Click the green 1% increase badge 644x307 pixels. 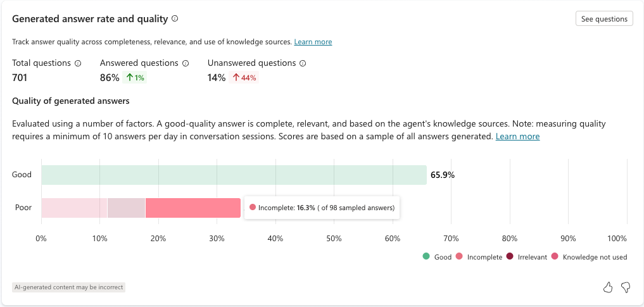tap(135, 78)
